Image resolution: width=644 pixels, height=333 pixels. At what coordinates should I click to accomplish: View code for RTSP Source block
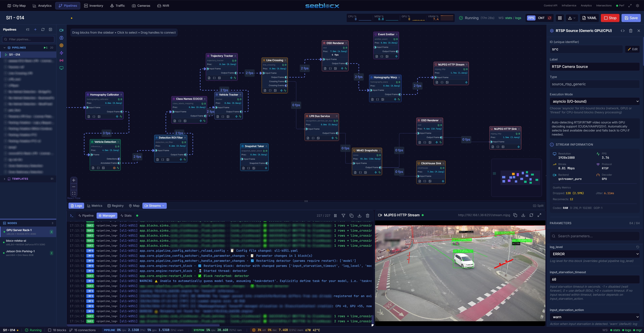tap(623, 31)
